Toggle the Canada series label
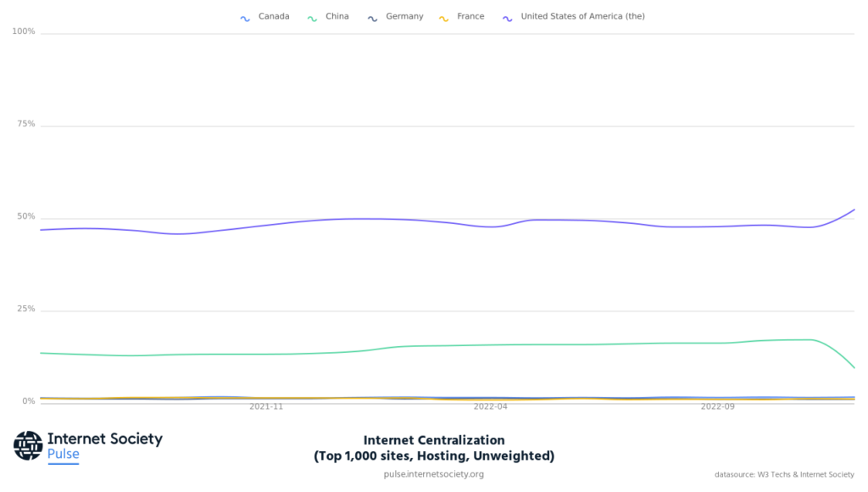This screenshot has height=492, width=868. [274, 16]
